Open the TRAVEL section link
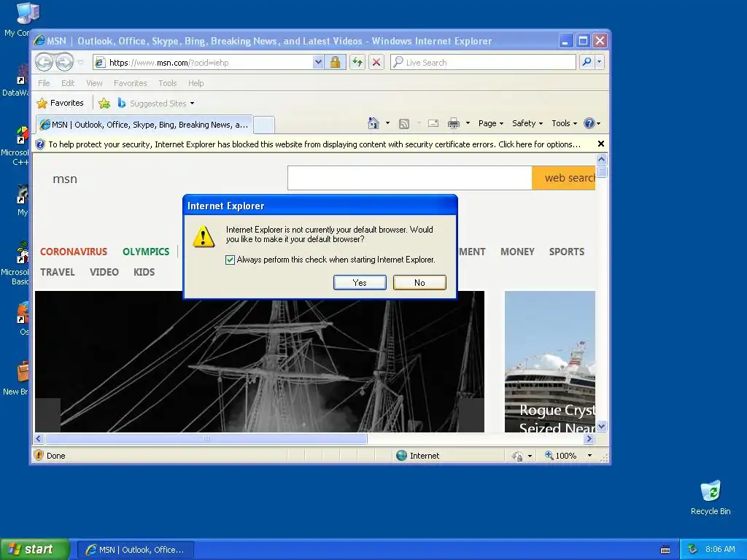Image resolution: width=747 pixels, height=560 pixels. 58,272
